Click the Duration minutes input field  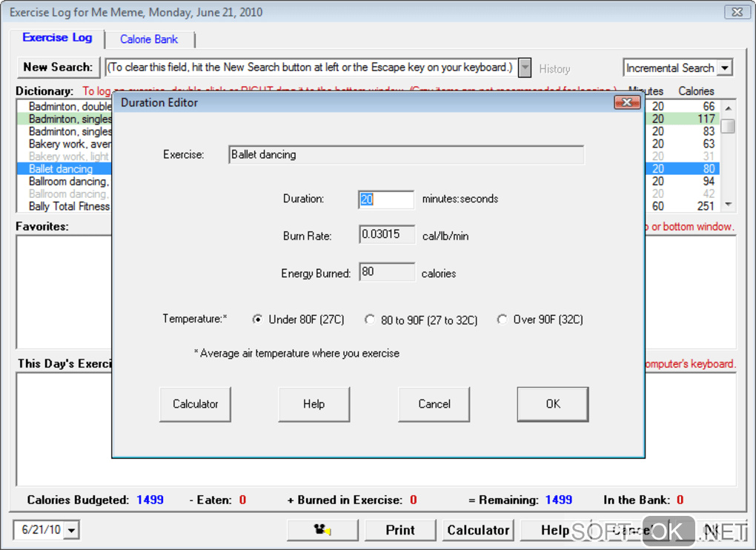386,199
